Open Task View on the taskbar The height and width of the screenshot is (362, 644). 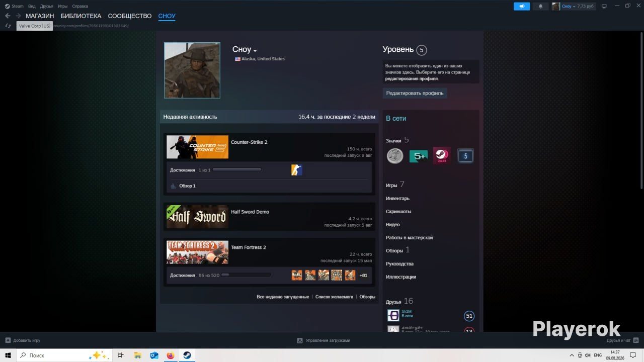coord(121,355)
